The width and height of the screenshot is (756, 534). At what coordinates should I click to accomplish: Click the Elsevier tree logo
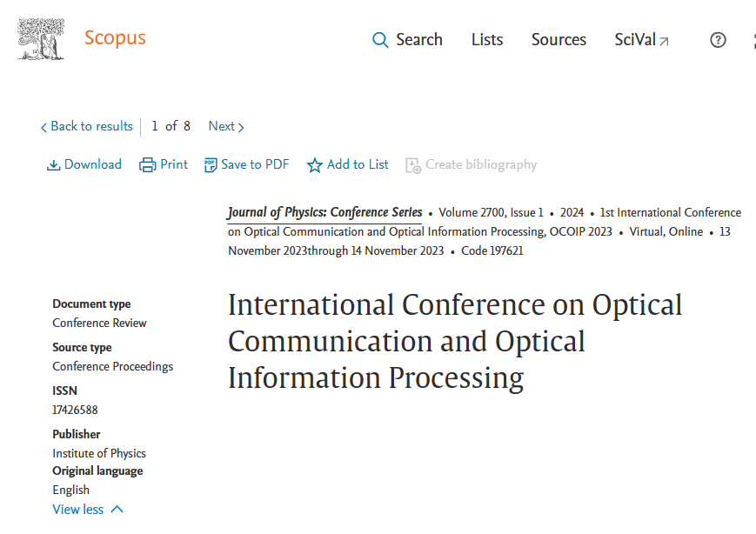point(41,39)
